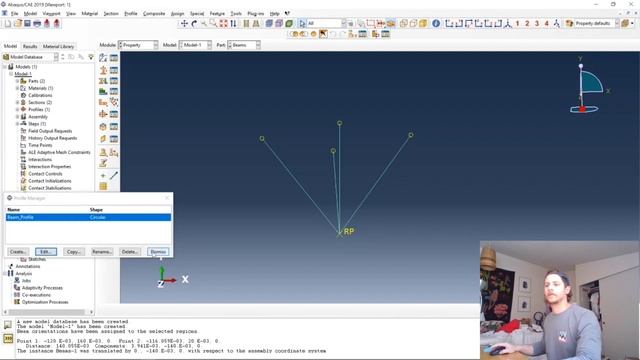Click the model tree horizontal scrollbar

click(x=48, y=312)
